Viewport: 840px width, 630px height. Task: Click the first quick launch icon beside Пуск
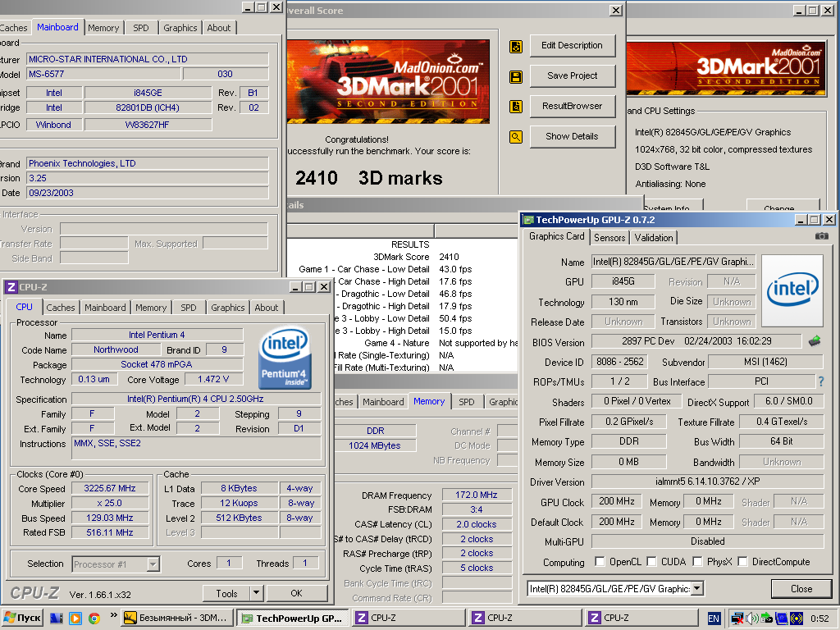pos(57,619)
